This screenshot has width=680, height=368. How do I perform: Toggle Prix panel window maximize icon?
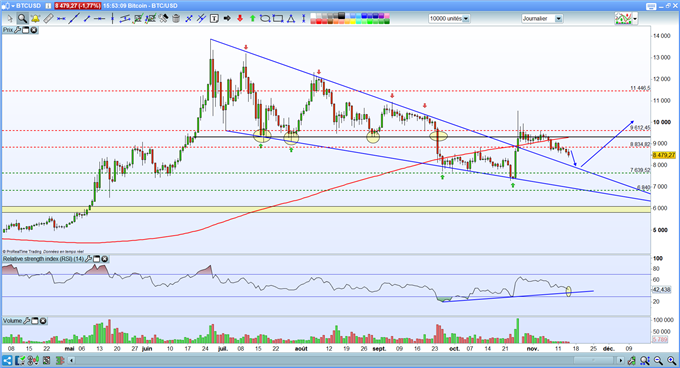(25, 30)
